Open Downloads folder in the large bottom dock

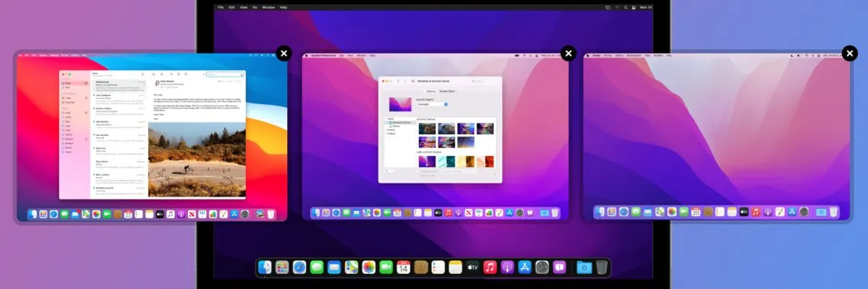[584, 267]
